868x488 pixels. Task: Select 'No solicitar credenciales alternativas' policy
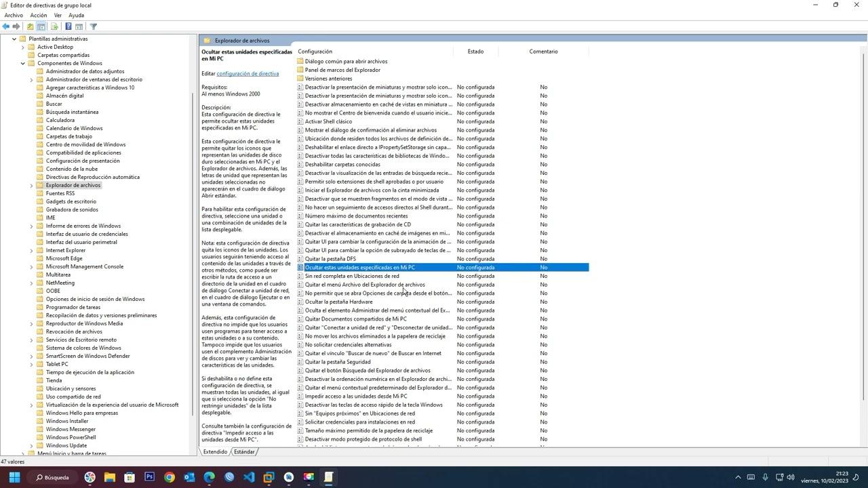pyautogui.click(x=348, y=345)
